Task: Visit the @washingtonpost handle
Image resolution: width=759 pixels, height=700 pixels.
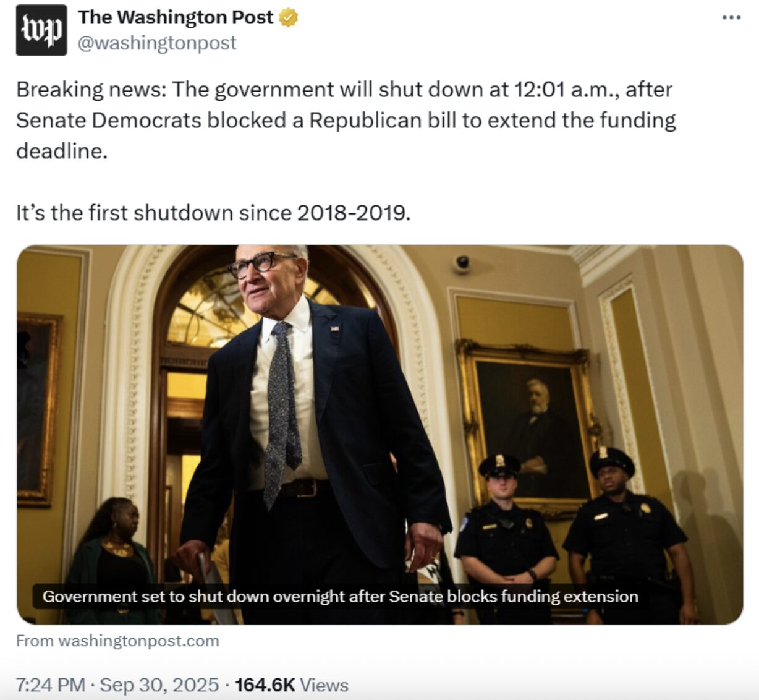Action: 156,43
